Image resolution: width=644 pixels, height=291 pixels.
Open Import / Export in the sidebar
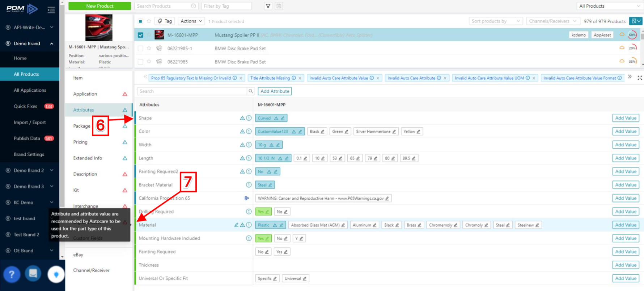[30, 122]
